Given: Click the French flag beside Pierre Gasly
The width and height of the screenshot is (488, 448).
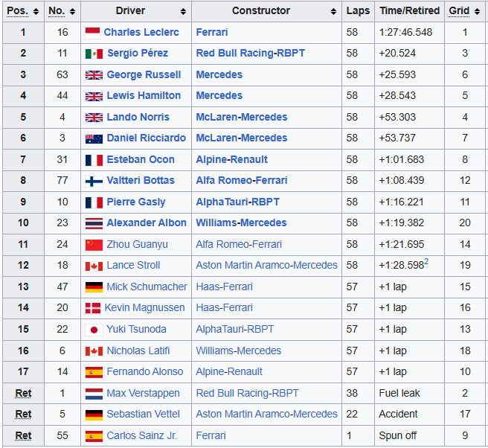Looking at the screenshot, I should pos(94,202).
